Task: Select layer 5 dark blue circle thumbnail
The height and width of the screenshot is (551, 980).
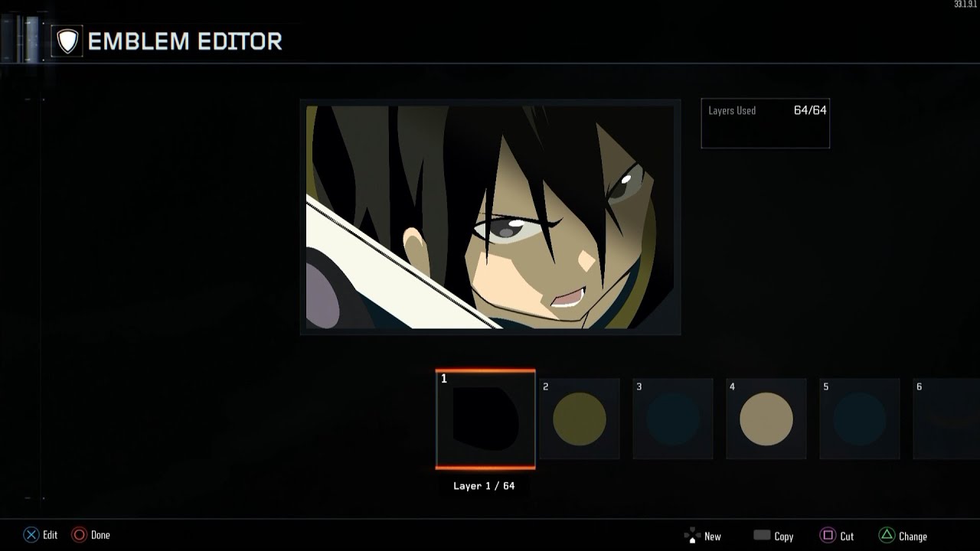Action: [860, 419]
